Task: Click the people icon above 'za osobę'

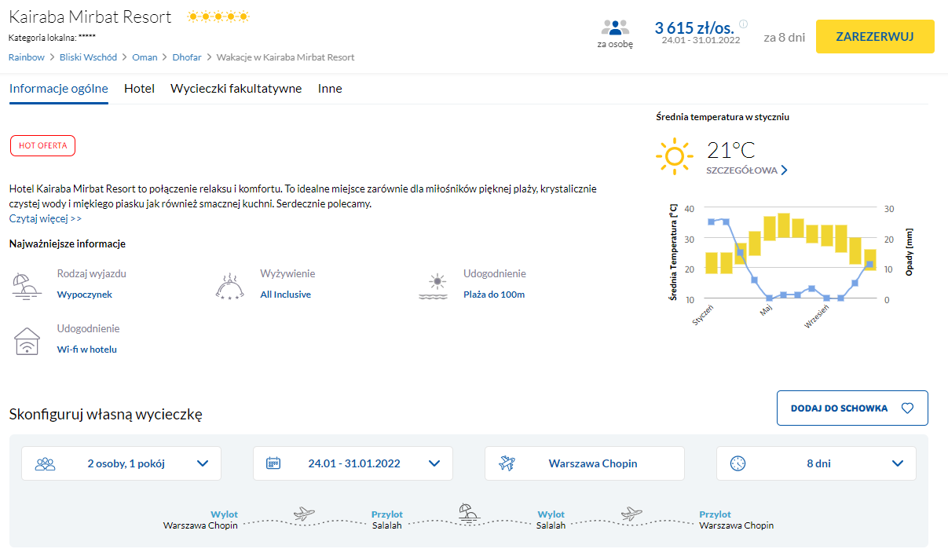Action: coord(615,28)
